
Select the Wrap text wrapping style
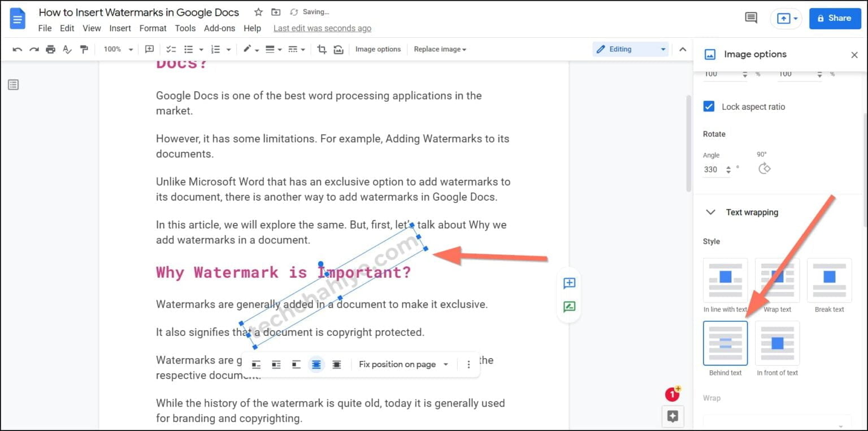(777, 280)
